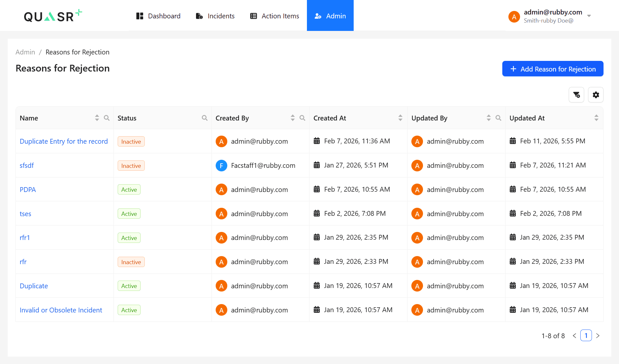
Task: Open table column settings via gear icon
Action: [x=595, y=95]
